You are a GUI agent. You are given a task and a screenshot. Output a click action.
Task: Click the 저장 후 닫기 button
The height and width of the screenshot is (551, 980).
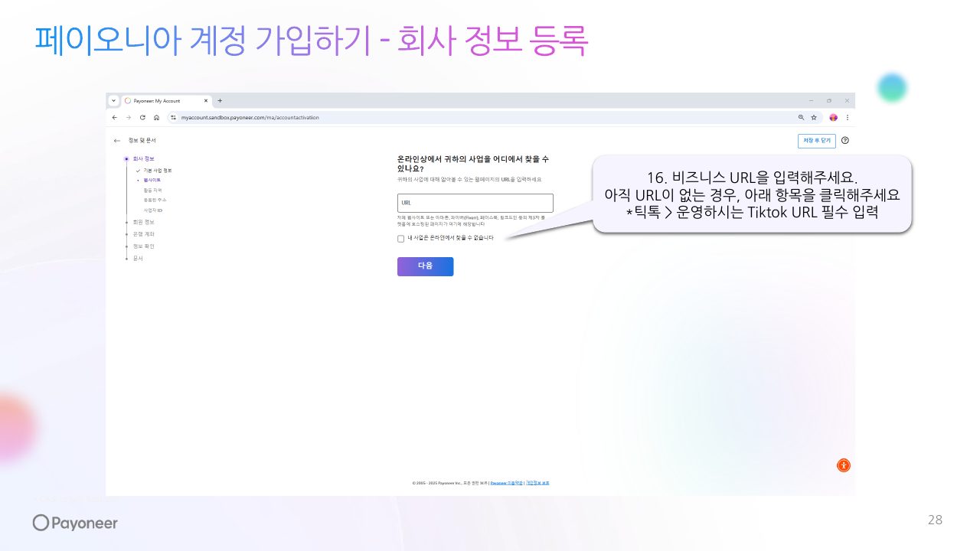(x=816, y=141)
